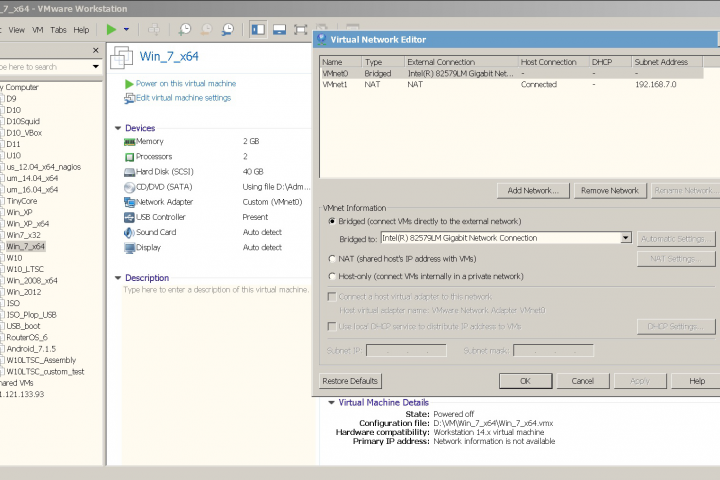Collapse the Description section
Viewport: 720px width, 480px height.
pyautogui.click(x=118, y=278)
